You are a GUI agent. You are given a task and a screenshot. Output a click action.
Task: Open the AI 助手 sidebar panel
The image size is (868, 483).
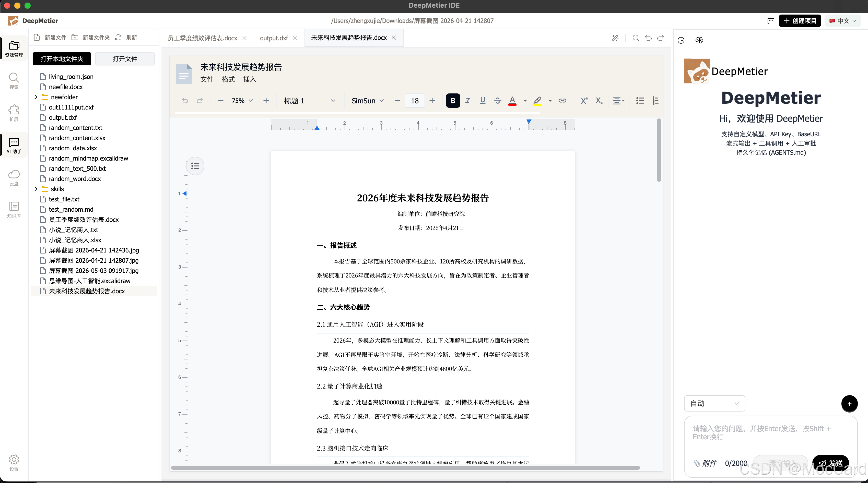(14, 146)
